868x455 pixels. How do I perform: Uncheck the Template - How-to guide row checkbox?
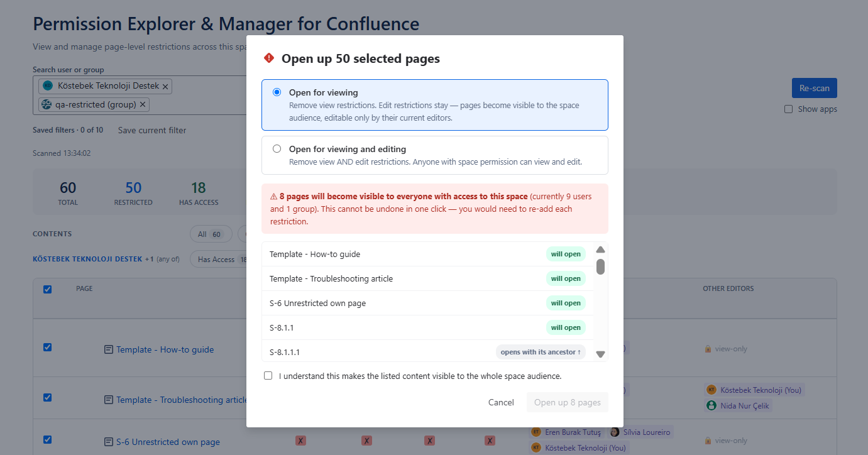47,348
